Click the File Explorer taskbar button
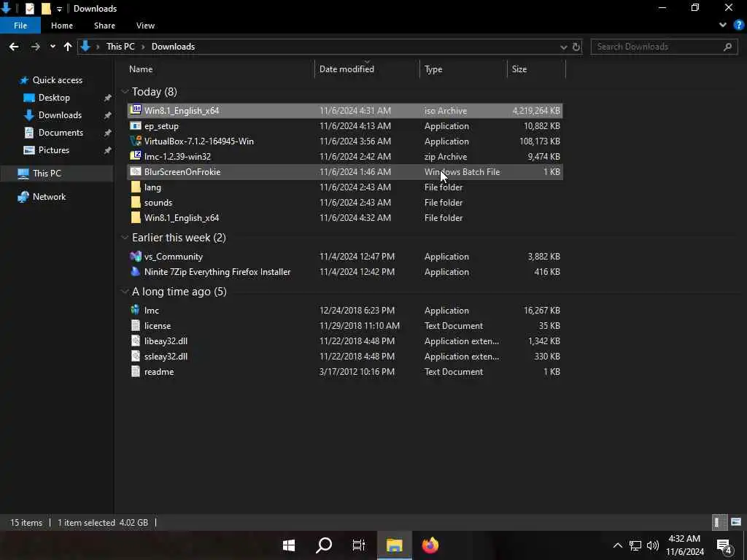 395,545
